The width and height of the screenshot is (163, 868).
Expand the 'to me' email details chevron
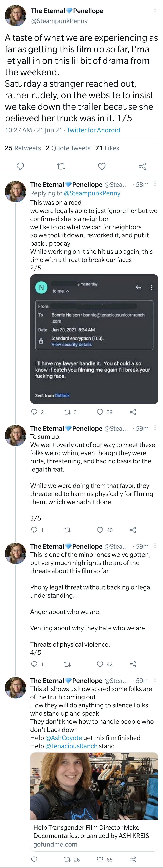click(68, 291)
